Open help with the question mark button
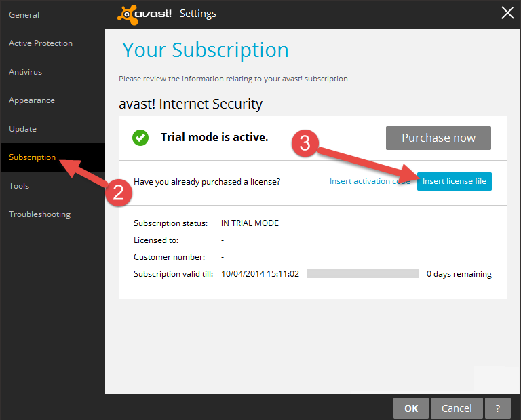This screenshot has height=420, width=521. click(498, 408)
